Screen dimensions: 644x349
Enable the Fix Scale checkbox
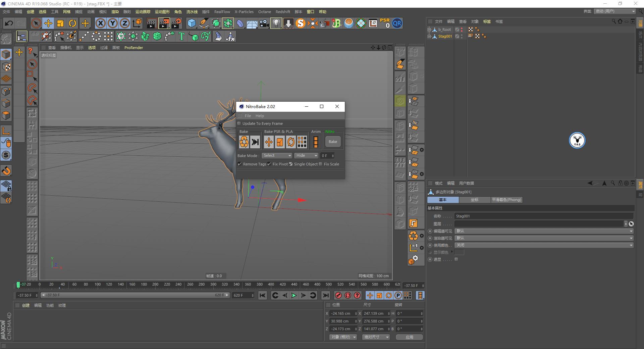[x=321, y=164]
